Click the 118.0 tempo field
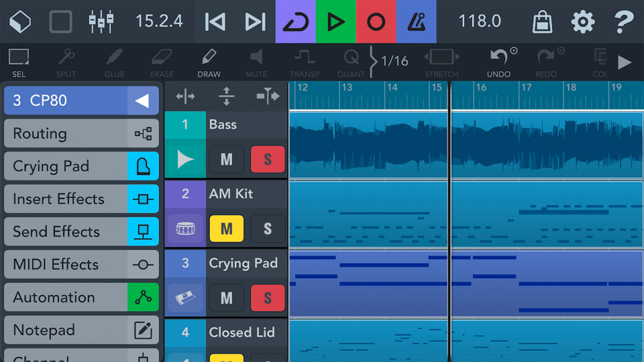This screenshot has height=362, width=644. [480, 21]
